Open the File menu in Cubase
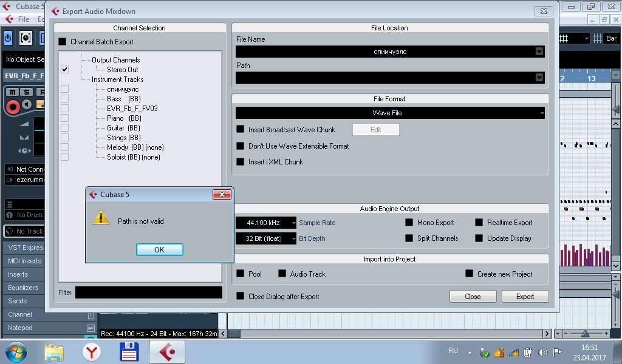This screenshot has width=622, height=364. 24,19
